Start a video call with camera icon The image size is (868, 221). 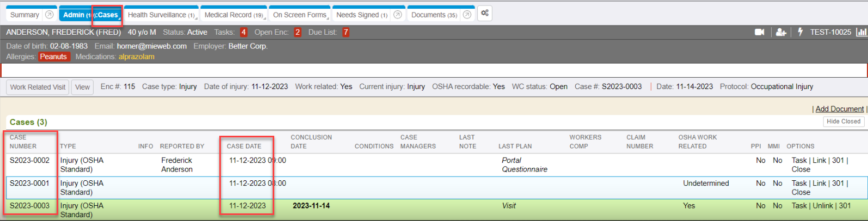(760, 32)
